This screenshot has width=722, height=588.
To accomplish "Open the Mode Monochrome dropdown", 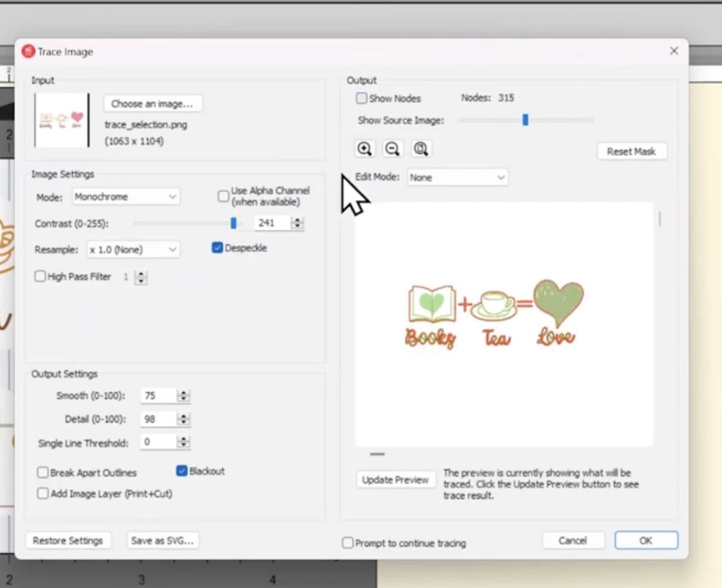I will (x=126, y=197).
